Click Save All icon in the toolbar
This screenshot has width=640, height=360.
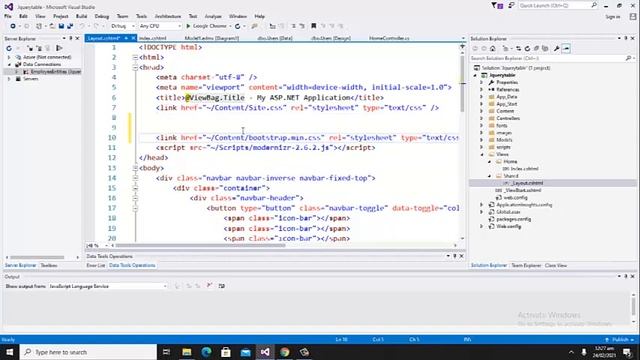(x=70, y=26)
